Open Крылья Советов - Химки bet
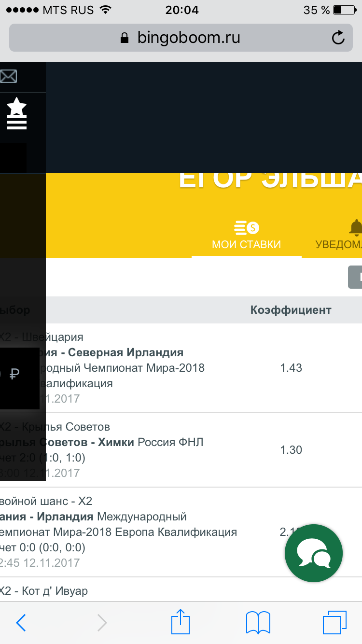362x644 pixels. coord(181,450)
